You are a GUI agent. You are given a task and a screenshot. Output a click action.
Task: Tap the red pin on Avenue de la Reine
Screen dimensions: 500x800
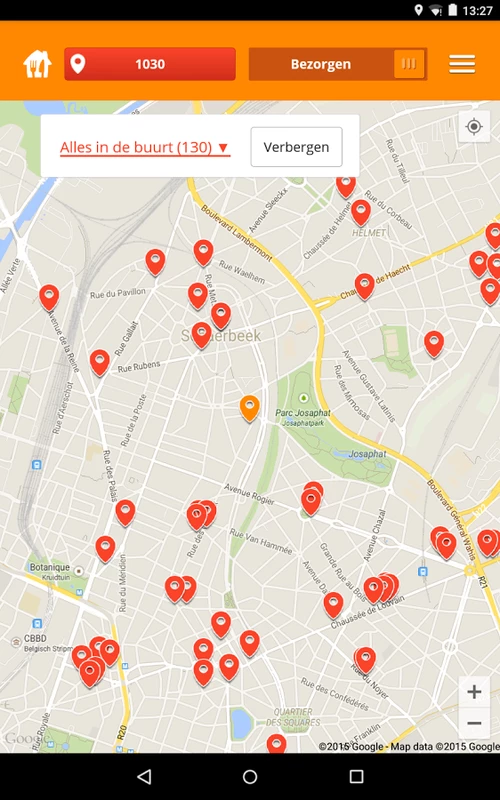[x=49, y=297]
